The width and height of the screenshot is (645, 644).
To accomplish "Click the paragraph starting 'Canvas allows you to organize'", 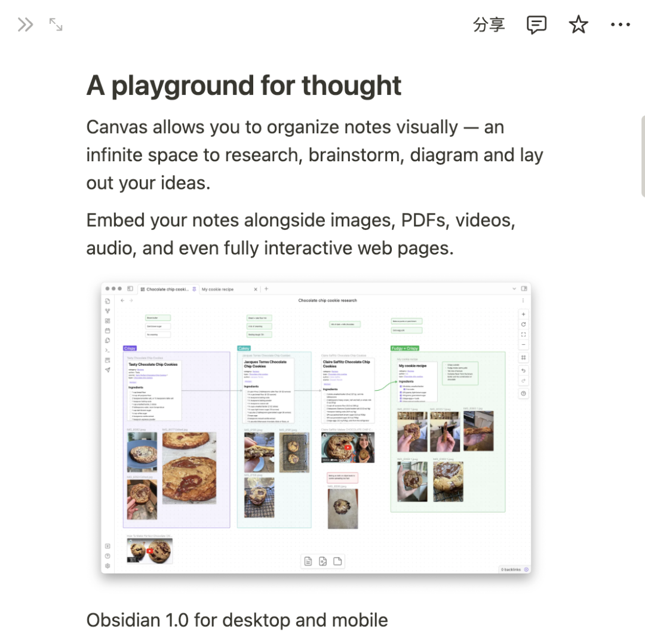I will pyautogui.click(x=315, y=155).
